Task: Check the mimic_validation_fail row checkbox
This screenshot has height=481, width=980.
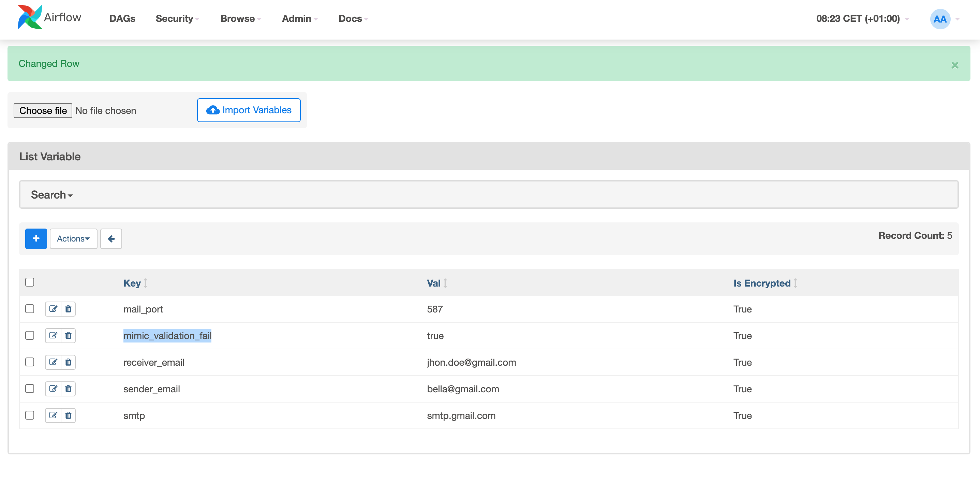Action: tap(30, 335)
